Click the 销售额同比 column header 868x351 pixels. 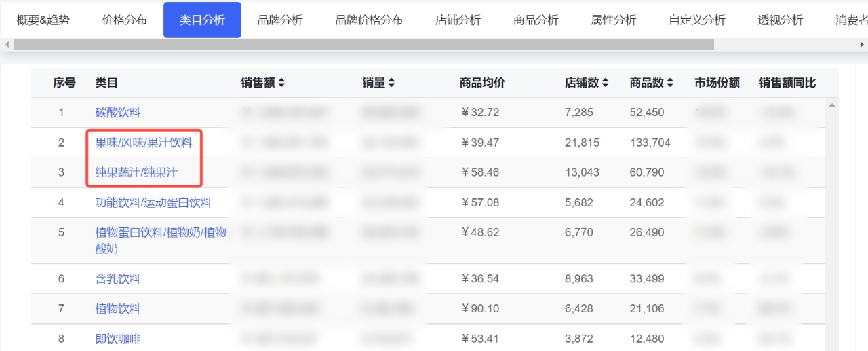pos(787,83)
